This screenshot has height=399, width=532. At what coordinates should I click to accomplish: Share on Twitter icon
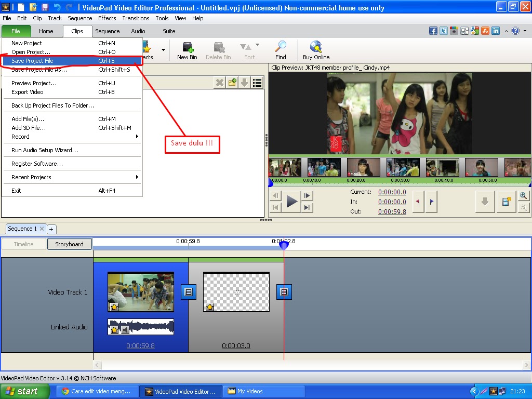pyautogui.click(x=444, y=31)
